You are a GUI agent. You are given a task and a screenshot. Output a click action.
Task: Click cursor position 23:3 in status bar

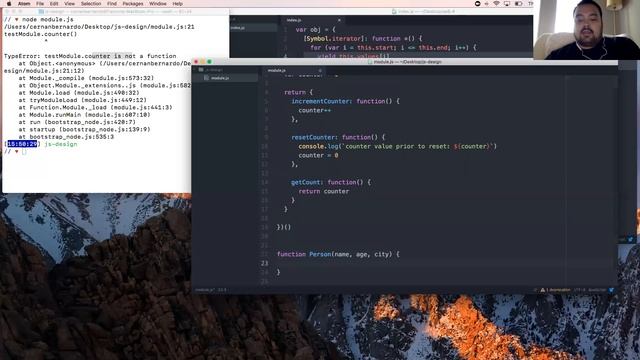tap(222, 290)
